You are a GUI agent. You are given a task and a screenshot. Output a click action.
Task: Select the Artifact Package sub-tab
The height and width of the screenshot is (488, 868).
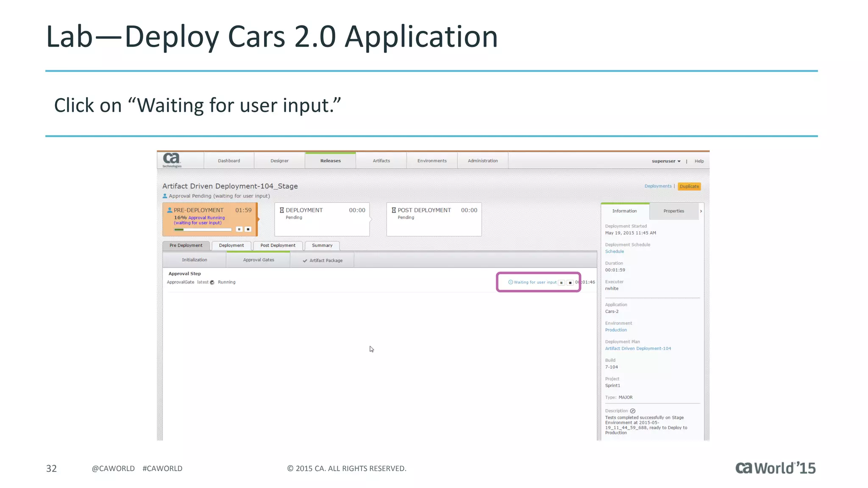tap(323, 260)
